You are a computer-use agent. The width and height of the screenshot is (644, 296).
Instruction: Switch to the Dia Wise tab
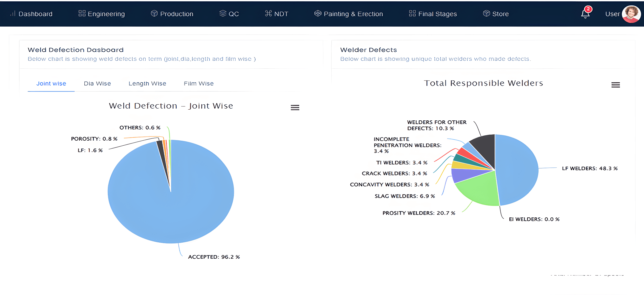[x=97, y=84]
